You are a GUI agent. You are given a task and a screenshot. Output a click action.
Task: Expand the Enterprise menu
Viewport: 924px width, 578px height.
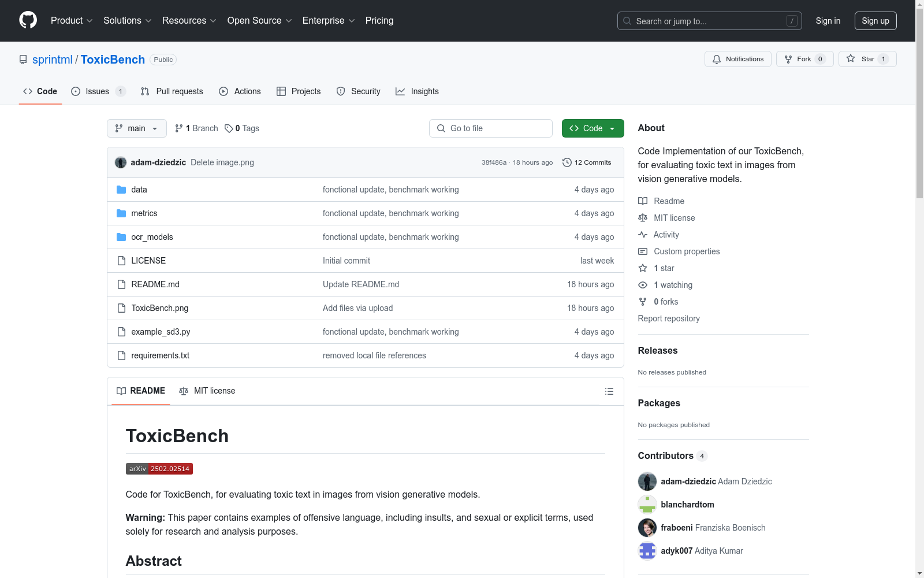click(329, 21)
